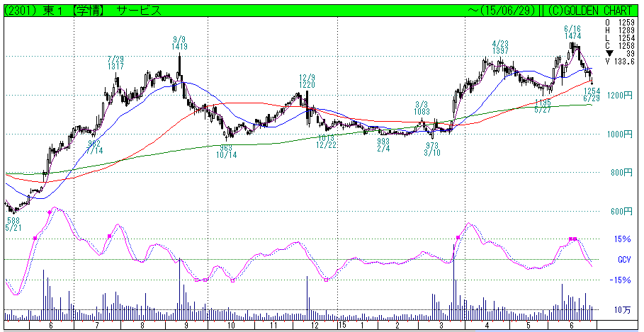
Task: Click the サービス sector label
Action: tap(139, 11)
